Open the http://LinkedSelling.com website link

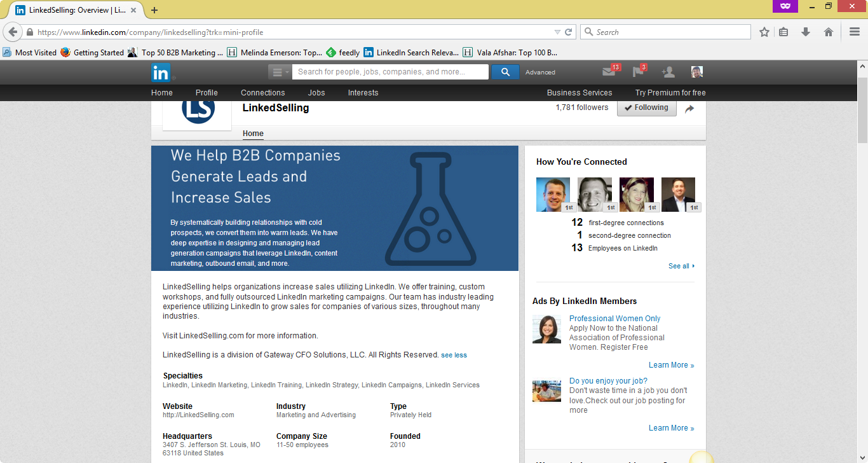(x=198, y=415)
